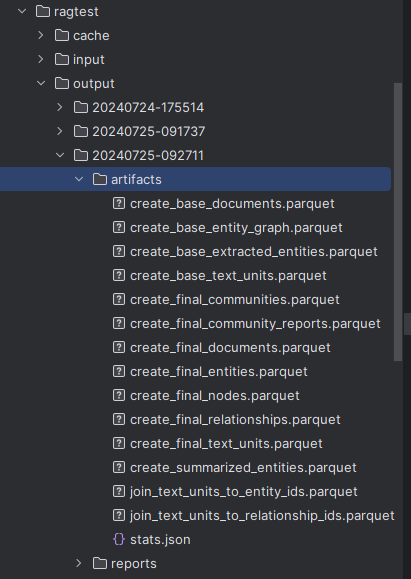Screen dimensions: 411x579
Task: Click the unknown-file icon beside create_base_documents.parquet
Action: click(x=119, y=203)
